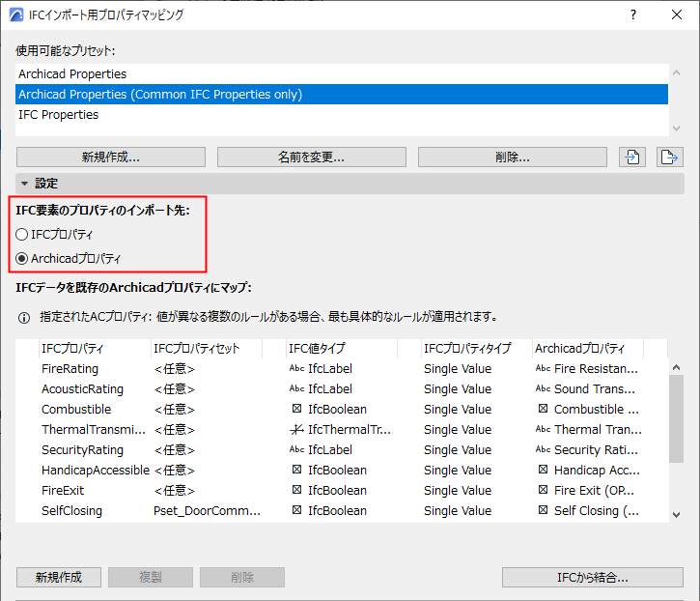Click preset list scroll up arrow
Image resolution: width=700 pixels, height=601 pixels.
point(676,72)
